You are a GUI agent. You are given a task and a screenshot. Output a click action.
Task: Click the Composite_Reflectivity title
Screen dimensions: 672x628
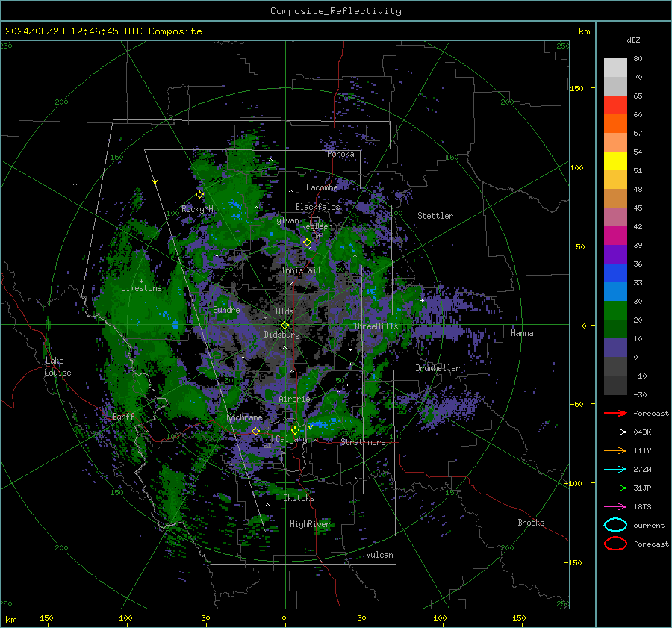pos(335,11)
